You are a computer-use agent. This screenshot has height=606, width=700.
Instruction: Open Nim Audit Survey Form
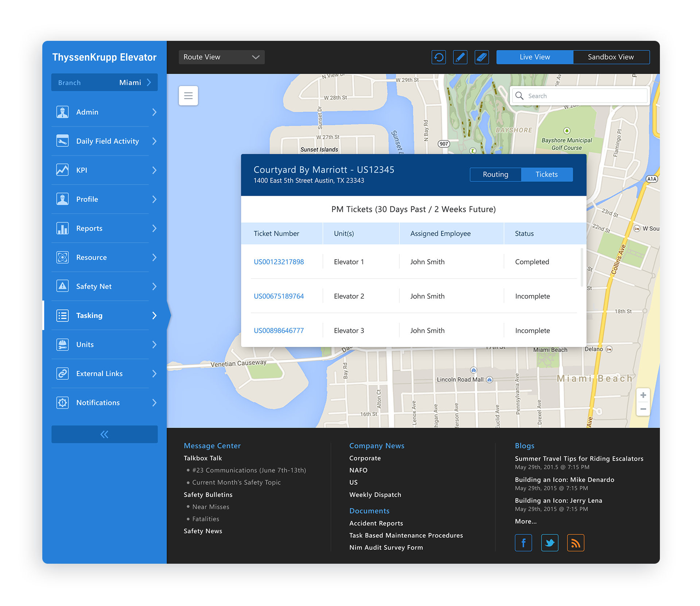(386, 547)
